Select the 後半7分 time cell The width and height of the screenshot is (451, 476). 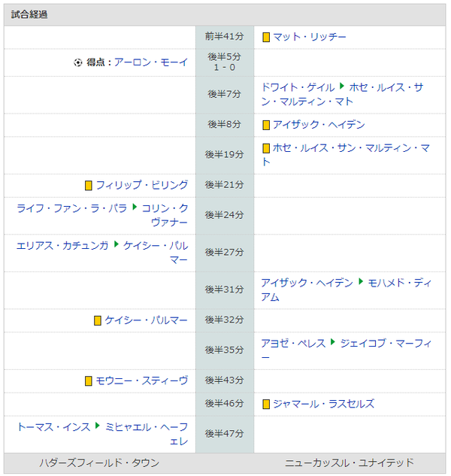coord(225,95)
